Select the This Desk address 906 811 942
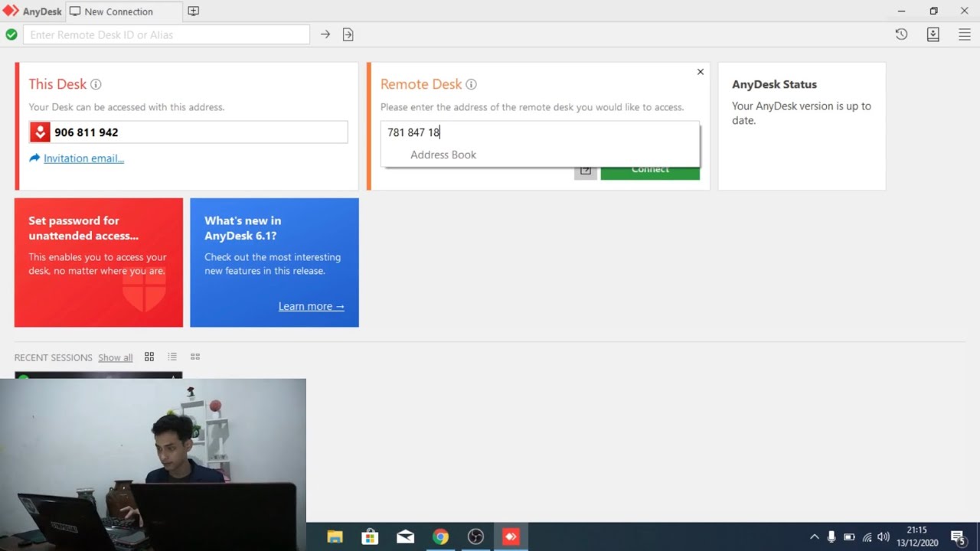 click(87, 132)
